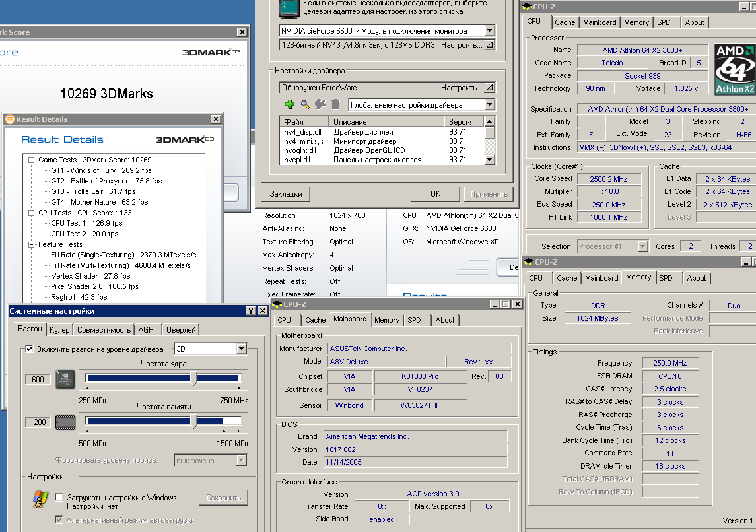Viewport: 756px width, 532px height.
Task: Click the Версия column header
Action: pyautogui.click(x=464, y=122)
